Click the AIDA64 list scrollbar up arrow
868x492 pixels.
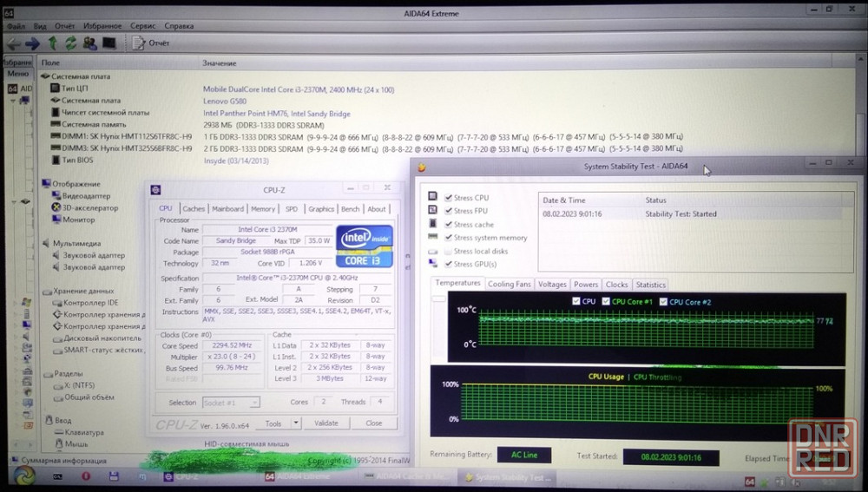coord(861,59)
